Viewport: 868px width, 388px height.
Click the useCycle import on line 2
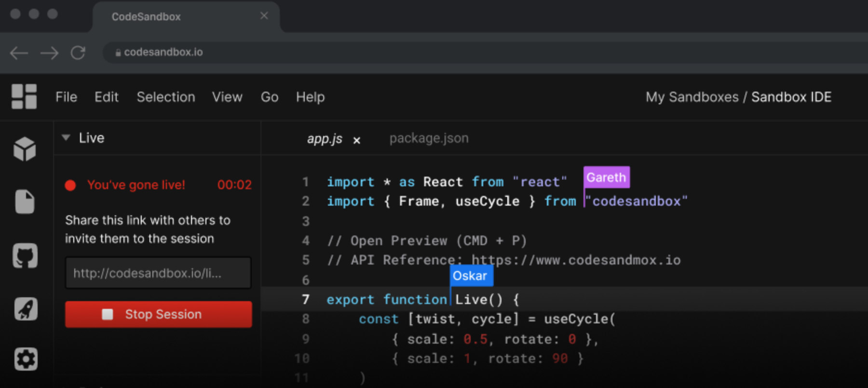pyautogui.click(x=488, y=201)
